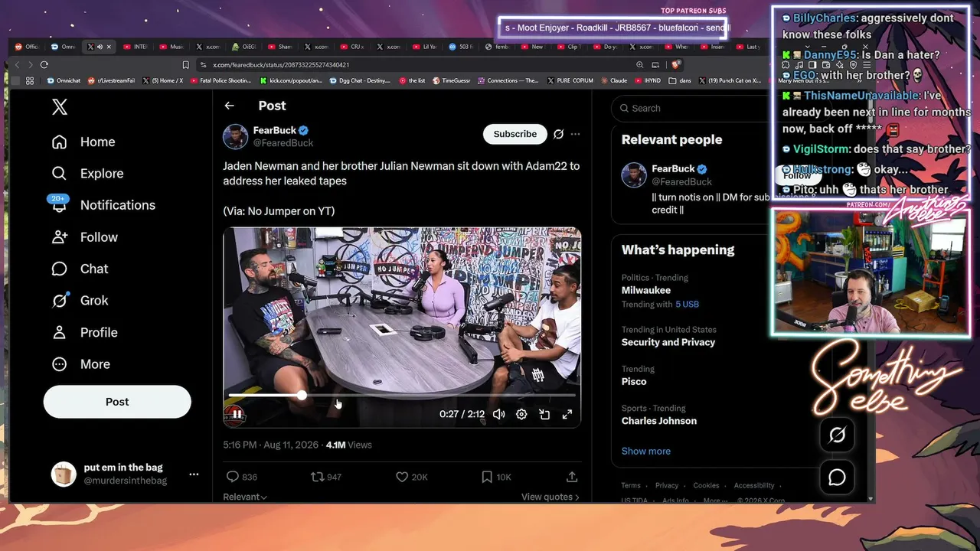The width and height of the screenshot is (980, 551).
Task: Click Show more under What's happening
Action: [x=646, y=451]
